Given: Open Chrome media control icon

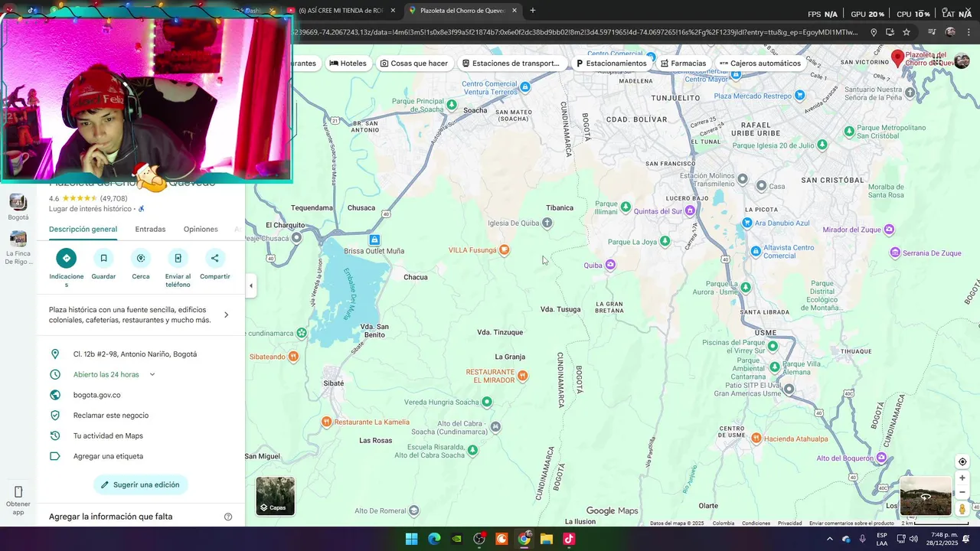Looking at the screenshot, I should click(x=932, y=32).
